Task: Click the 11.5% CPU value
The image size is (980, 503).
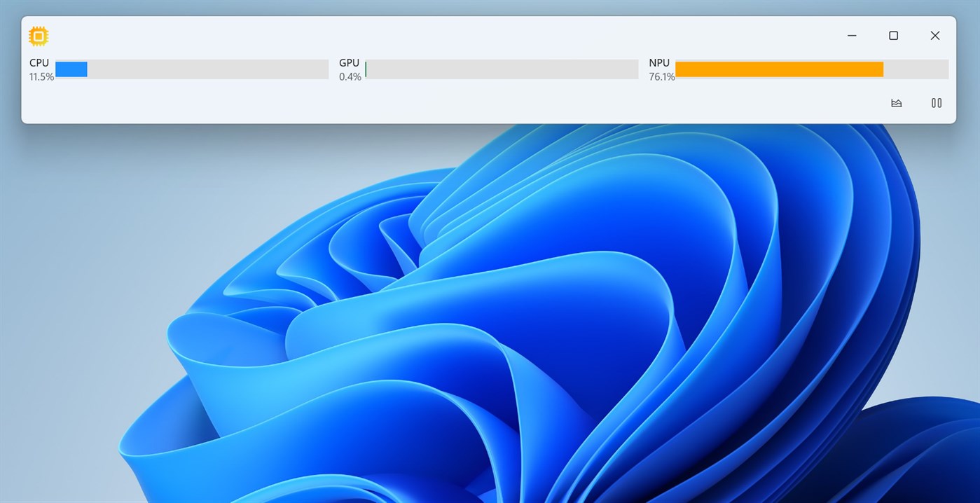Action: (x=41, y=77)
